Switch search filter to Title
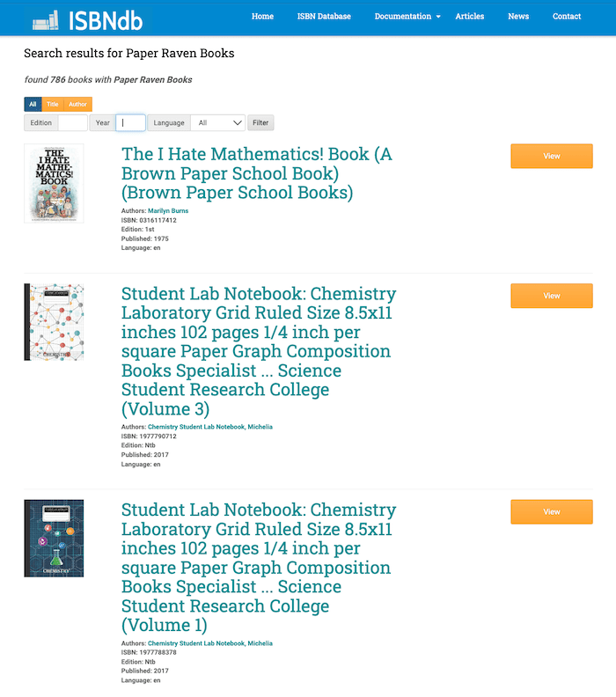Screen dimensions: 616x697 tap(53, 104)
